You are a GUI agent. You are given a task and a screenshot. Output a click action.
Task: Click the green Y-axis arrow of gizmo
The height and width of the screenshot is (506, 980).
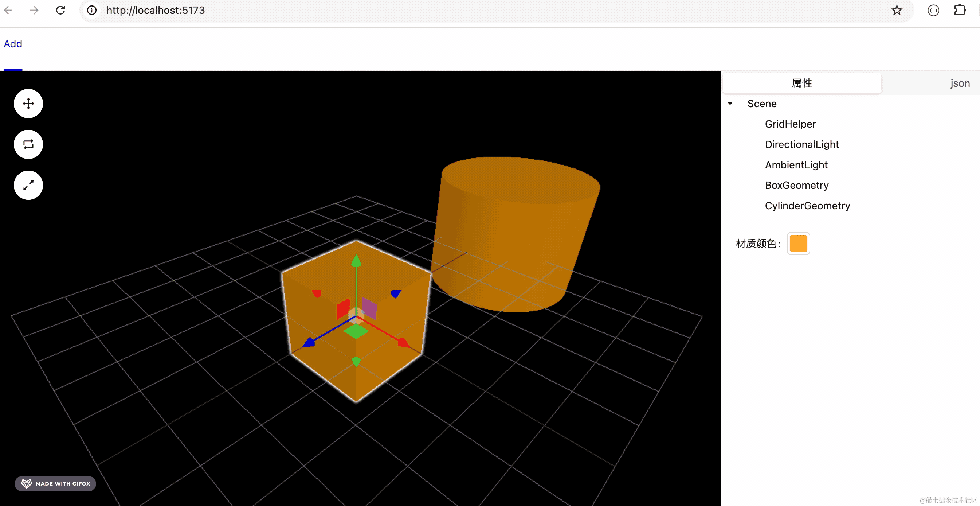coord(356,260)
